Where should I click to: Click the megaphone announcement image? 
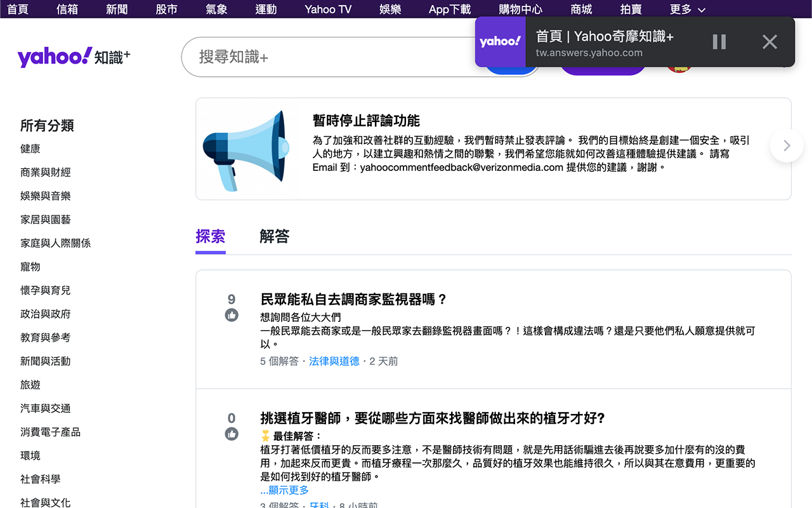[x=246, y=150]
